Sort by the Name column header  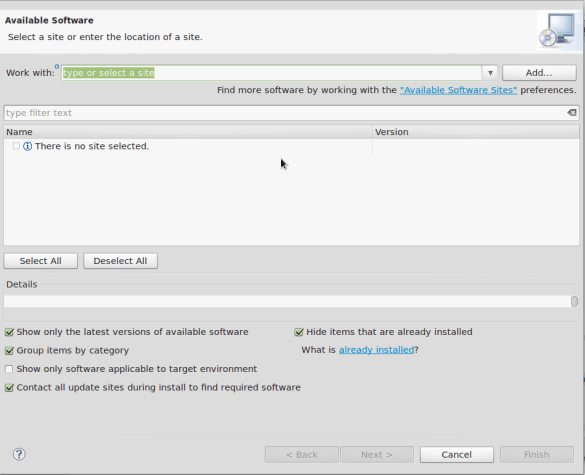click(188, 132)
